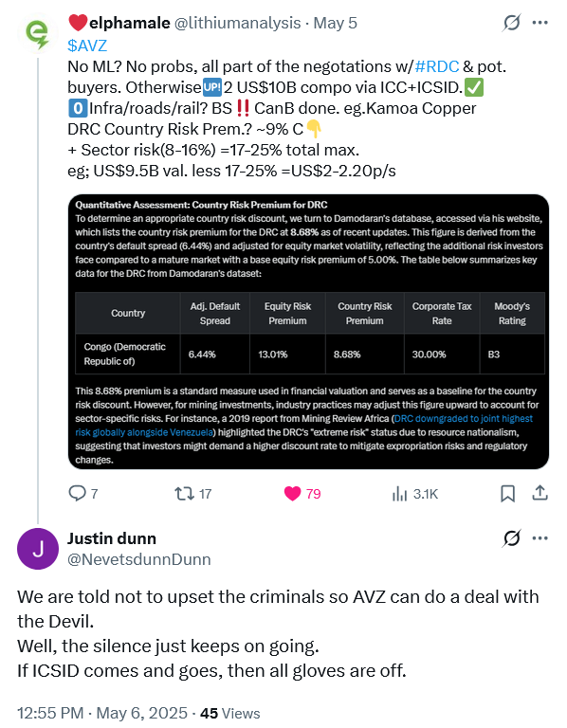
Task: Bookmark elphamale's tweet
Action: [x=507, y=493]
